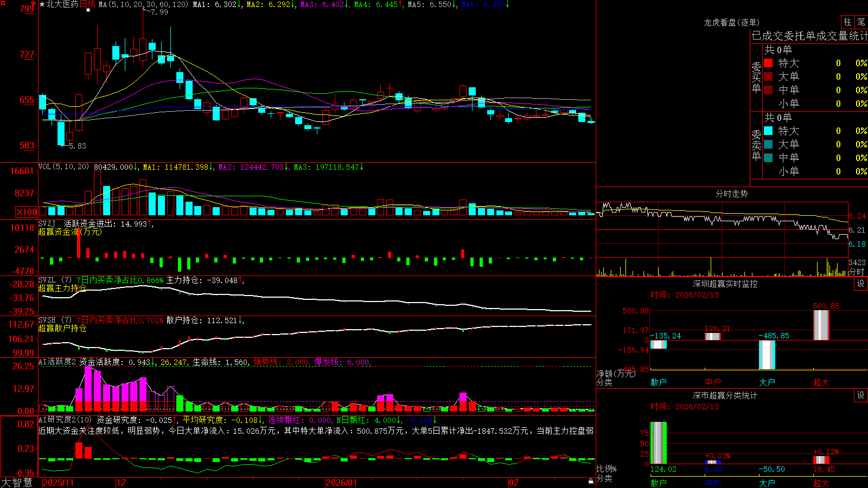868x488 pixels.
Task: Click the 5.83 low price label
Action: coord(78,146)
